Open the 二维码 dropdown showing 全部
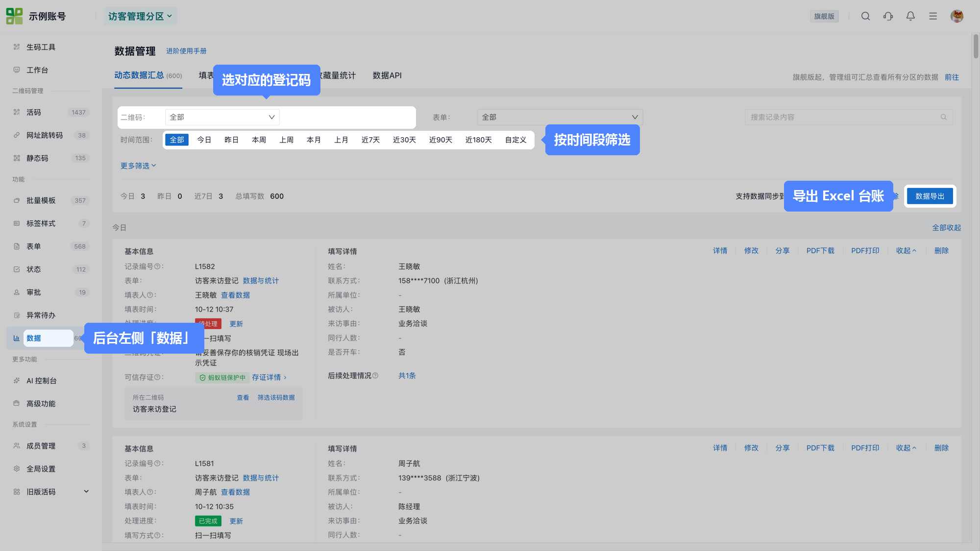Viewport: 980px width, 551px height. click(x=222, y=117)
